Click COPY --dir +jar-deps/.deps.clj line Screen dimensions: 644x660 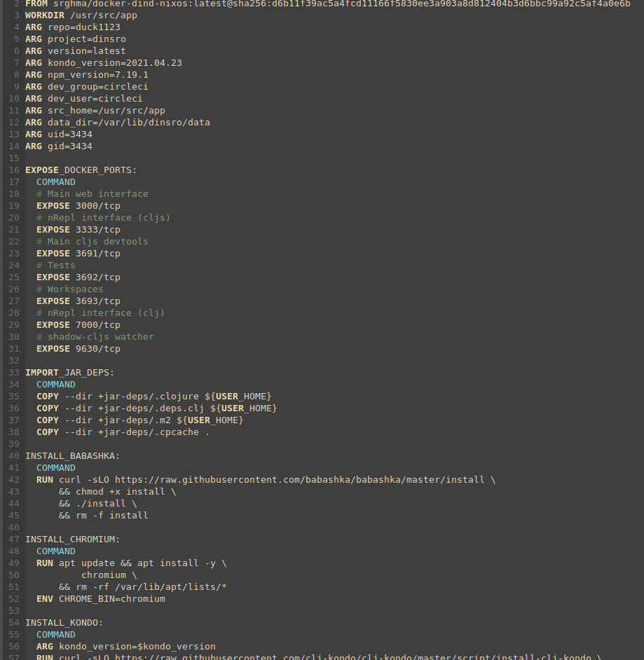pyautogui.click(x=157, y=408)
